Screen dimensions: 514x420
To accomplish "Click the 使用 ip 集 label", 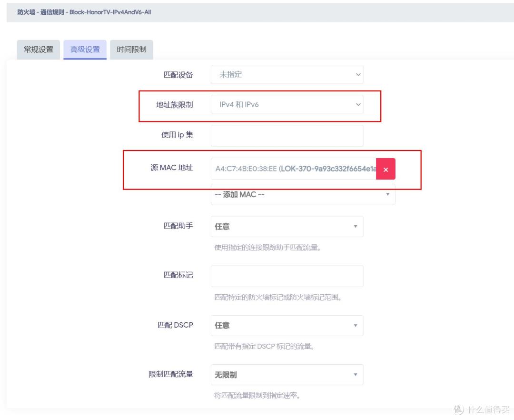I will tap(177, 135).
